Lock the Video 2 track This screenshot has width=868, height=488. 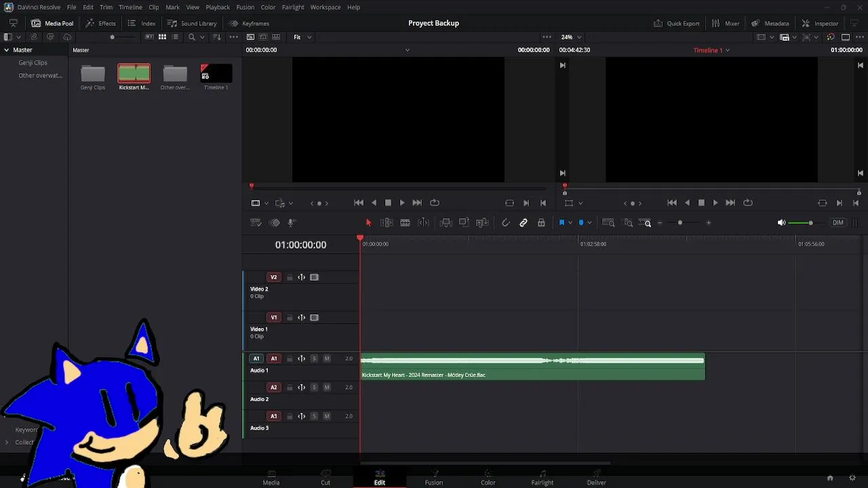(x=290, y=277)
